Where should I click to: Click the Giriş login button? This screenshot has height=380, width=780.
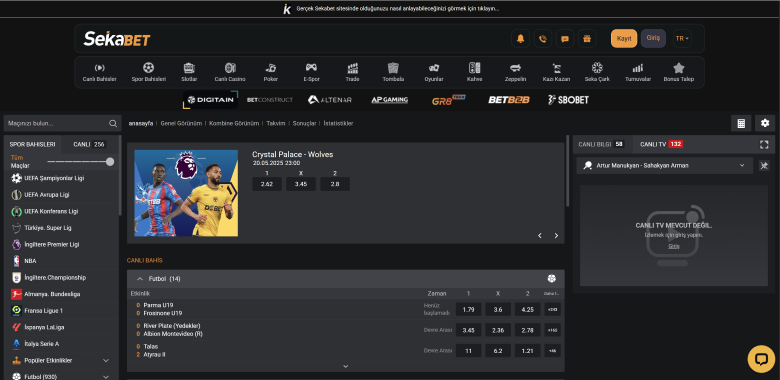(653, 38)
